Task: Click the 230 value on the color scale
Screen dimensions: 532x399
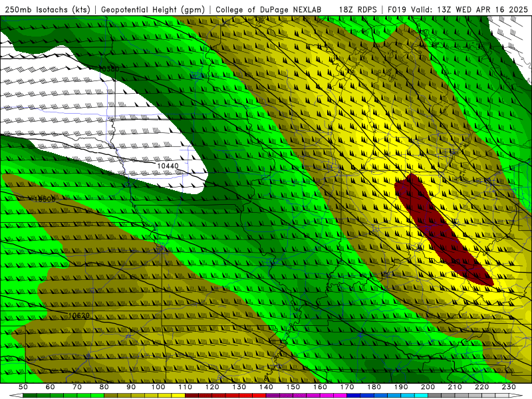Action: (x=509, y=387)
